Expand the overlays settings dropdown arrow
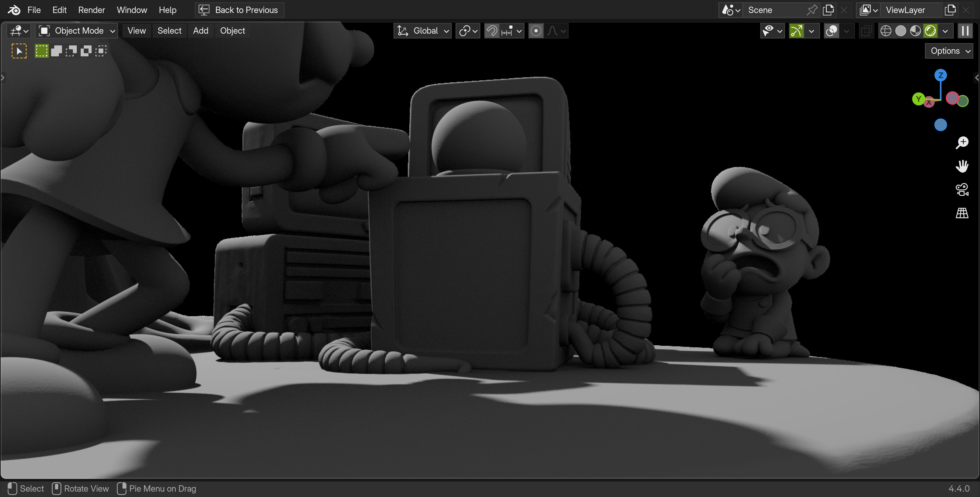The height and width of the screenshot is (497, 980). pyautogui.click(x=847, y=31)
